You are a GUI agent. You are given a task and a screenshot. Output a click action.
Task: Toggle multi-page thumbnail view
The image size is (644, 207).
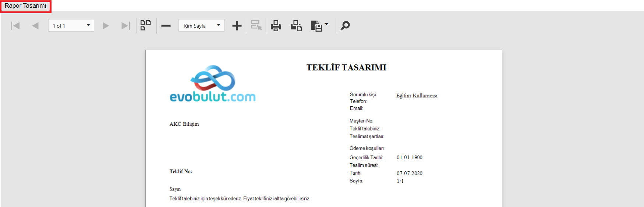[x=146, y=25]
